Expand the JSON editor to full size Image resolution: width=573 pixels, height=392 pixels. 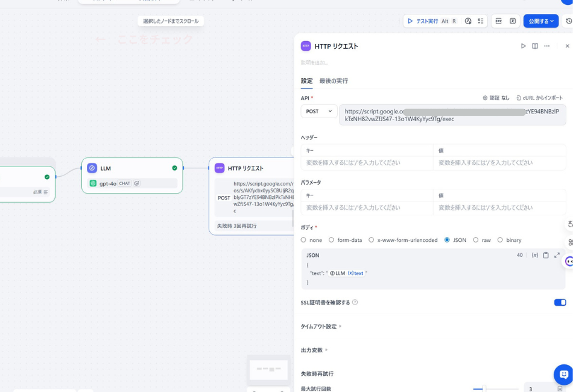coord(557,255)
